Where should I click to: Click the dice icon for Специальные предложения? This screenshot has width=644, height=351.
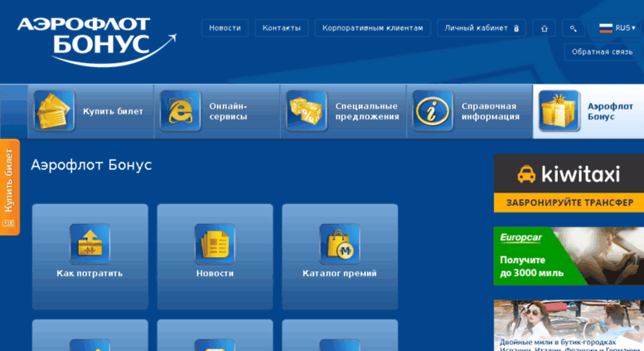307,111
